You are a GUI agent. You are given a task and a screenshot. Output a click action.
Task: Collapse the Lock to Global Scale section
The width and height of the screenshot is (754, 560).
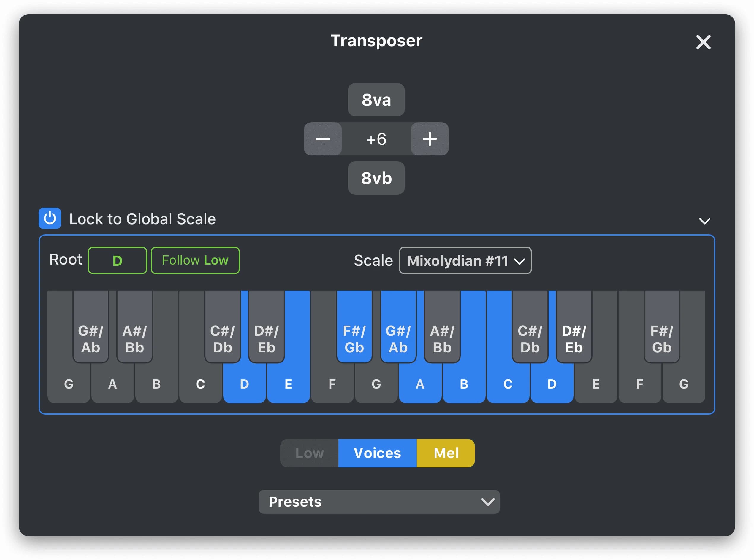click(704, 221)
